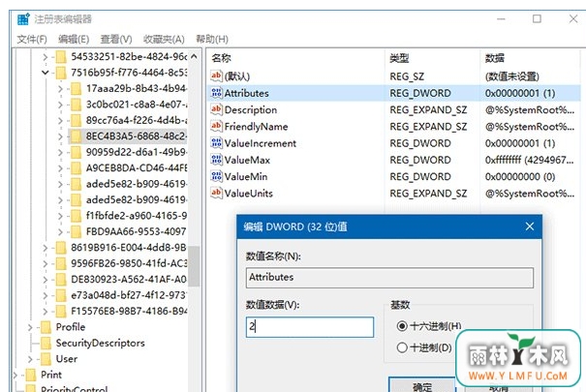This screenshot has height=392, width=586.
Task: Open the 查看(V) menu
Action: point(116,39)
